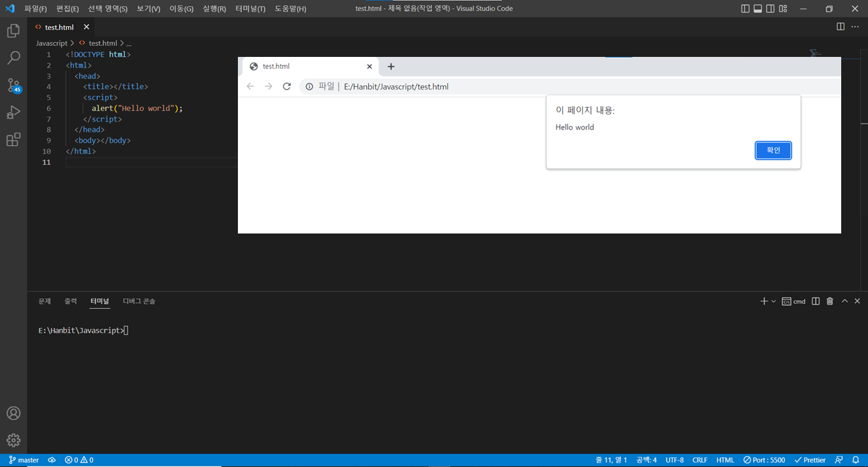The height and width of the screenshot is (467, 868).
Task: Select the cmd terminal label
Action: (x=793, y=301)
